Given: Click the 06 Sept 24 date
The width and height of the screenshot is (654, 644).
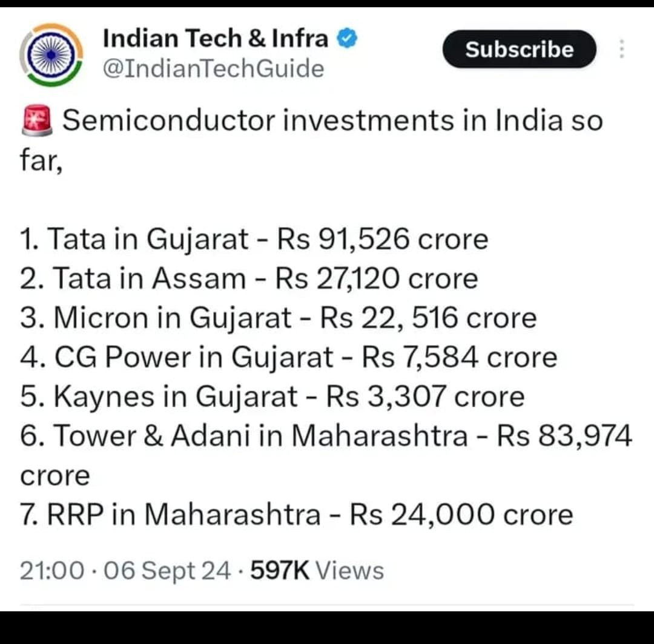Looking at the screenshot, I should [167, 570].
